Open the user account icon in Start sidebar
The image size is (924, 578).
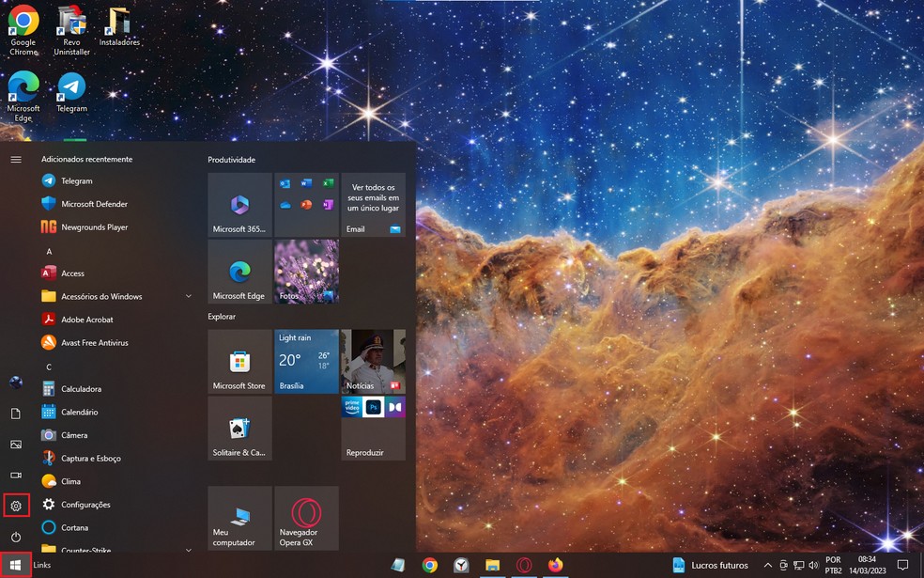point(15,382)
